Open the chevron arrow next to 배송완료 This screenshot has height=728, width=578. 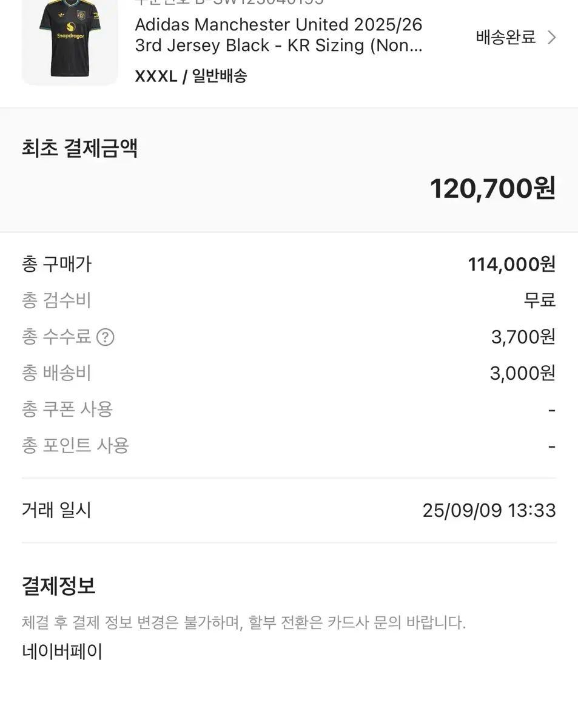coord(551,38)
